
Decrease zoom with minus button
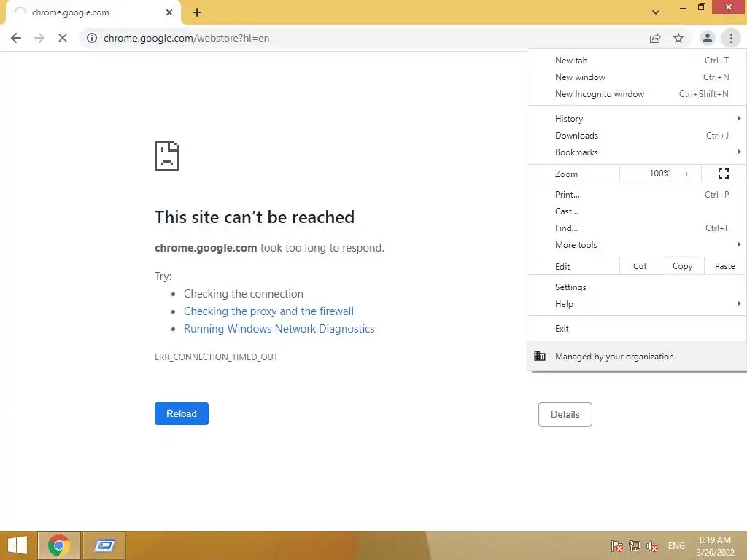[x=633, y=174]
